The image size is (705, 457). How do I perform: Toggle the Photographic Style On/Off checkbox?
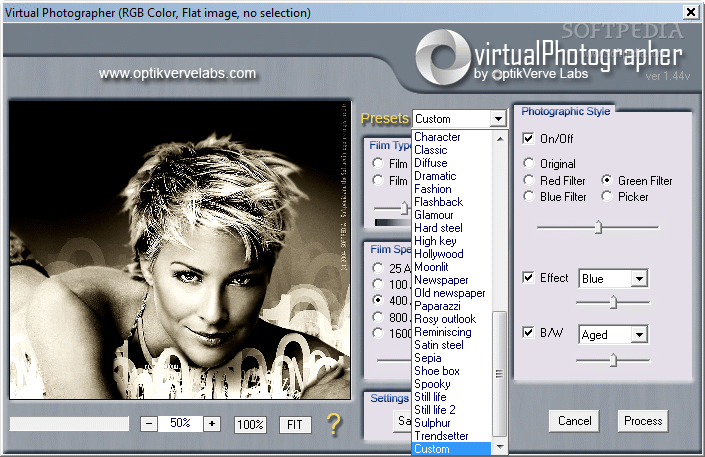[528, 138]
